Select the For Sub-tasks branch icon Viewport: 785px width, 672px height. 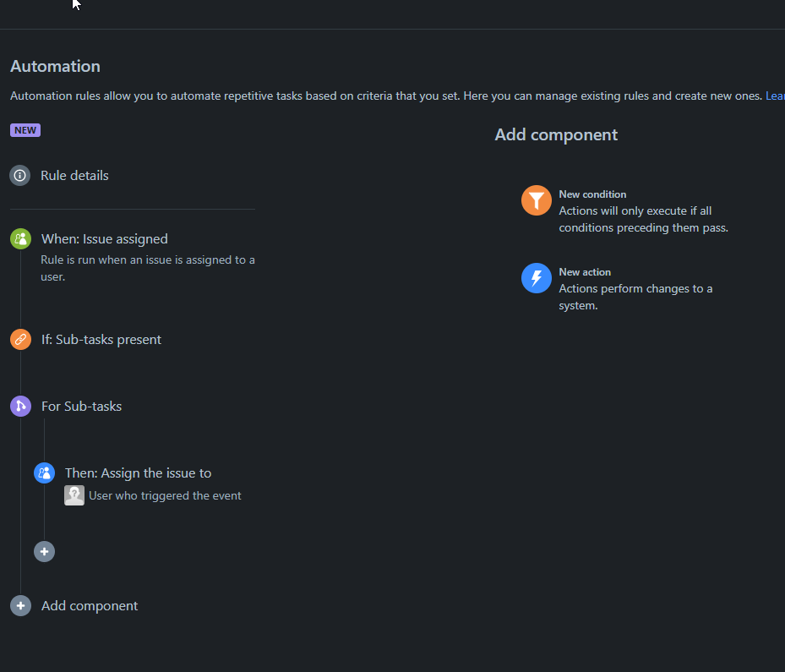coord(19,406)
